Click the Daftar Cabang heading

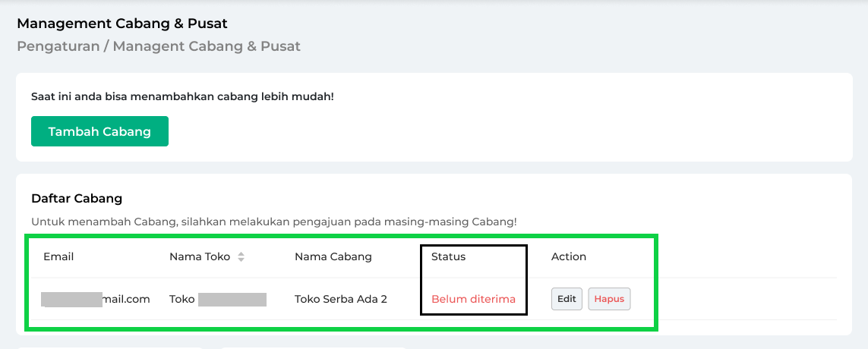pos(77,199)
